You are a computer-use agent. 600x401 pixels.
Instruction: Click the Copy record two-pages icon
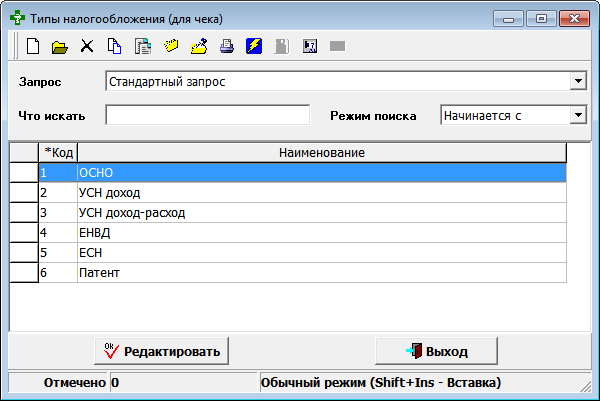pyautogui.click(x=114, y=46)
